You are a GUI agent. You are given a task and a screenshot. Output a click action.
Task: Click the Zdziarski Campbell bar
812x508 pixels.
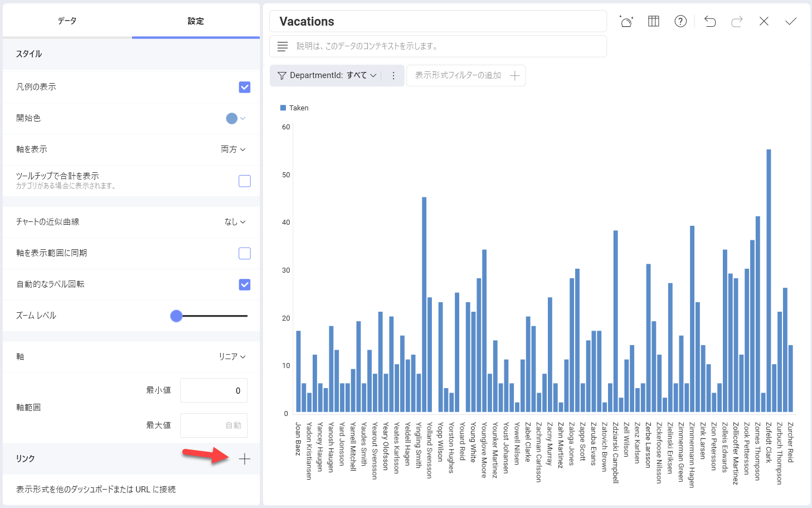[x=616, y=322]
